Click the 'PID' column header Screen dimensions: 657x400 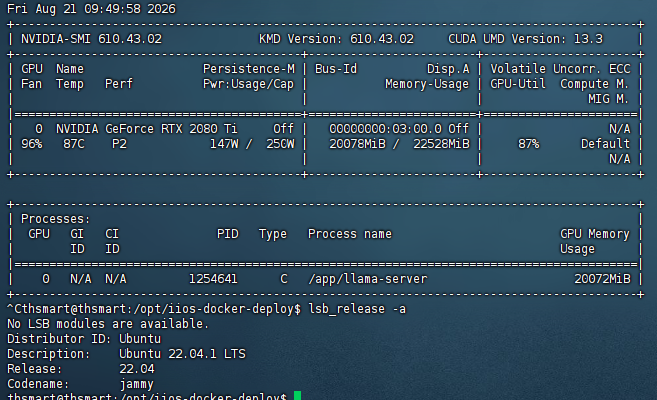228,234
